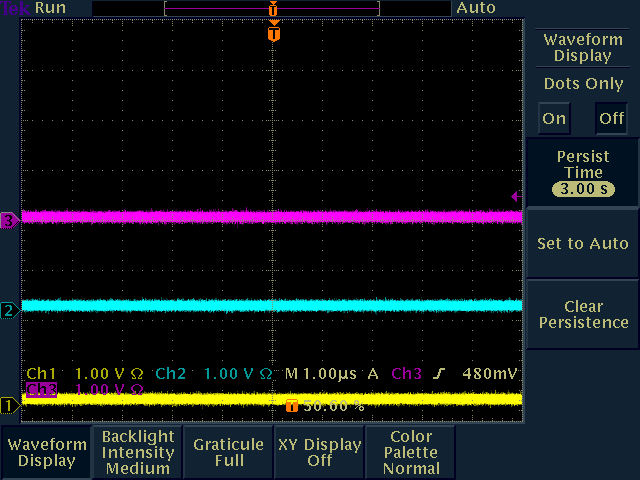640x480 pixels.
Task: Click the orange trigger position 50.00% readout
Action: pos(325,406)
